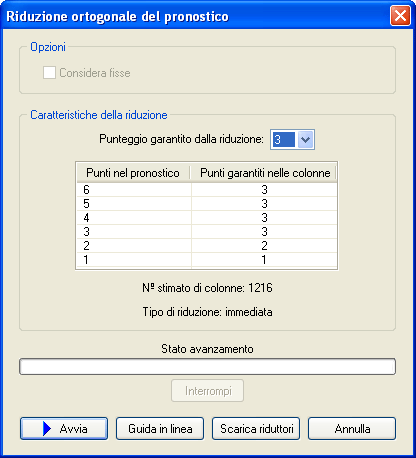Toggle the Considera fisse checkbox

click(49, 73)
